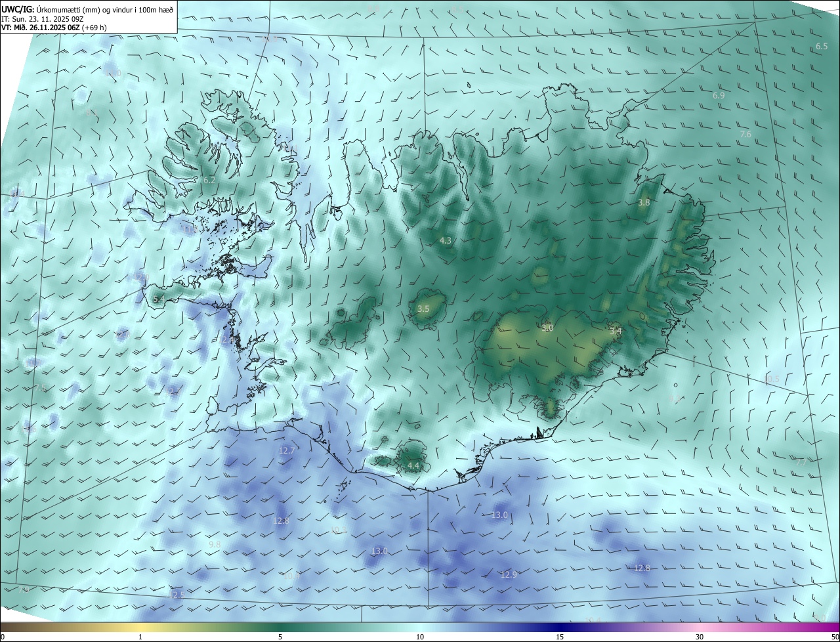Click the 12.7 value off the southwest coast
The width and height of the screenshot is (840, 642).
(287, 450)
